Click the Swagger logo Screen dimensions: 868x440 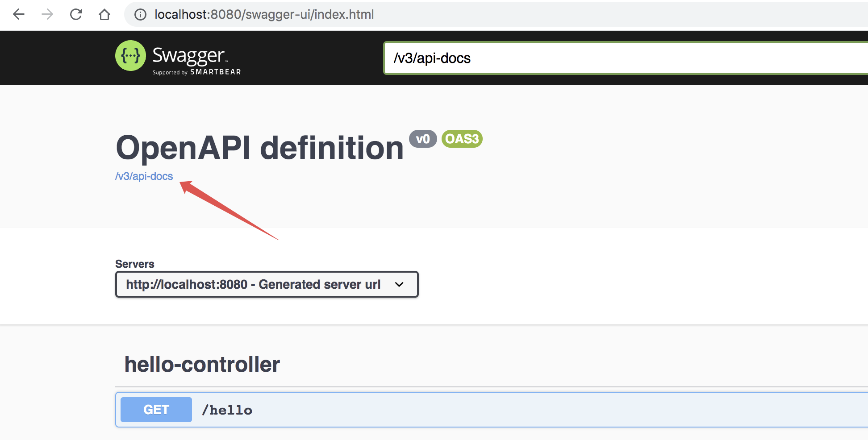[x=178, y=57]
